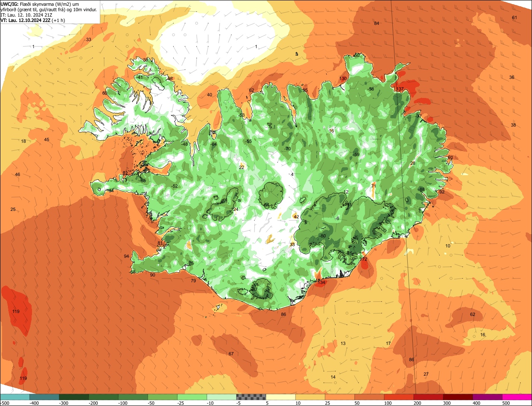Click the map value 94 off the southwest peninsula

[126, 256]
